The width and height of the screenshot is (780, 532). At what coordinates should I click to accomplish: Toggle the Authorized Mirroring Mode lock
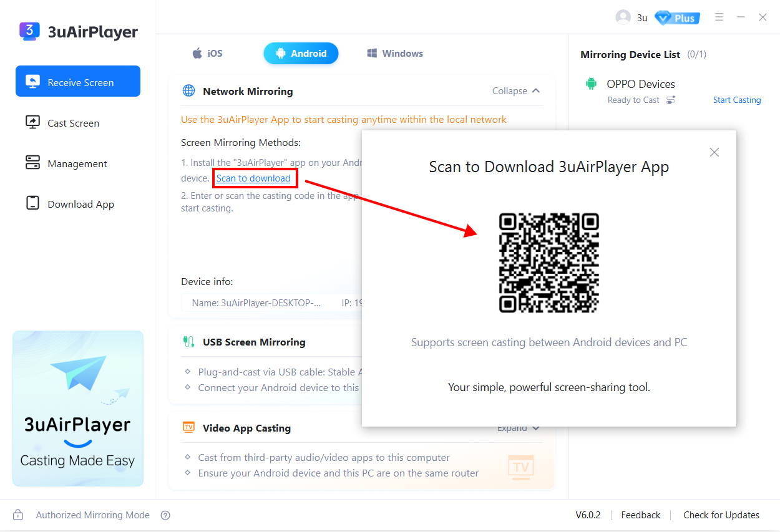click(x=18, y=515)
